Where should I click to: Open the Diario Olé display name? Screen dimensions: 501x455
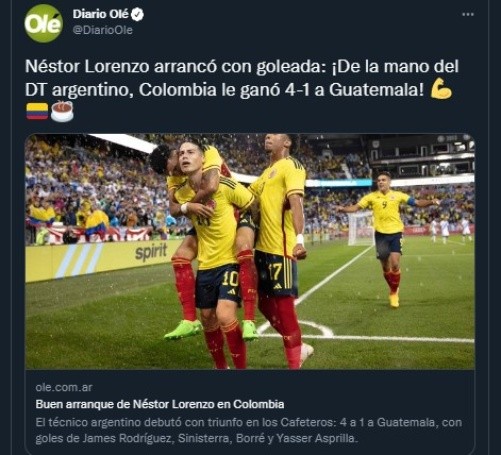(x=100, y=14)
